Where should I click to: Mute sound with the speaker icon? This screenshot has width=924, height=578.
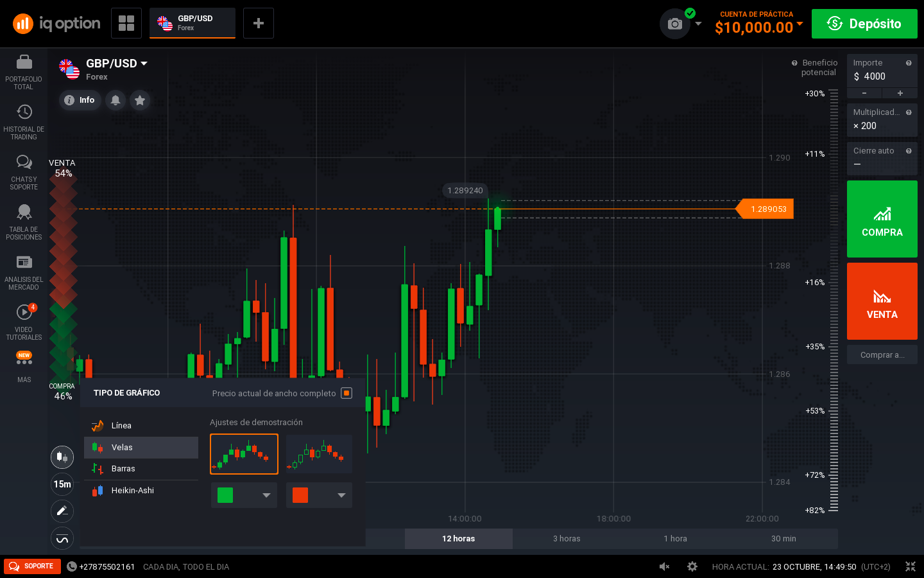pyautogui.click(x=665, y=566)
